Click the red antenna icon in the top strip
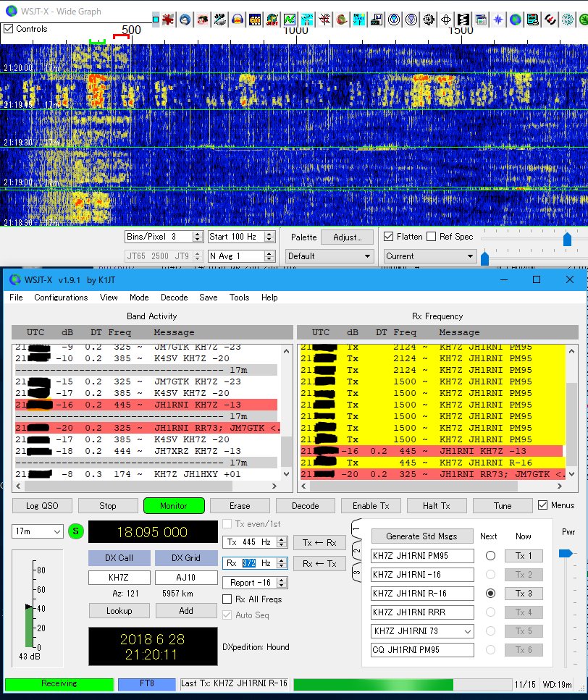The width and height of the screenshot is (588, 700). point(324,20)
